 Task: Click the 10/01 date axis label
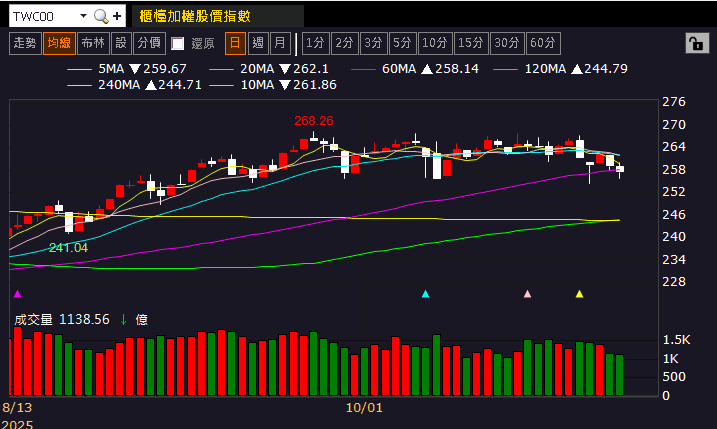click(x=364, y=408)
